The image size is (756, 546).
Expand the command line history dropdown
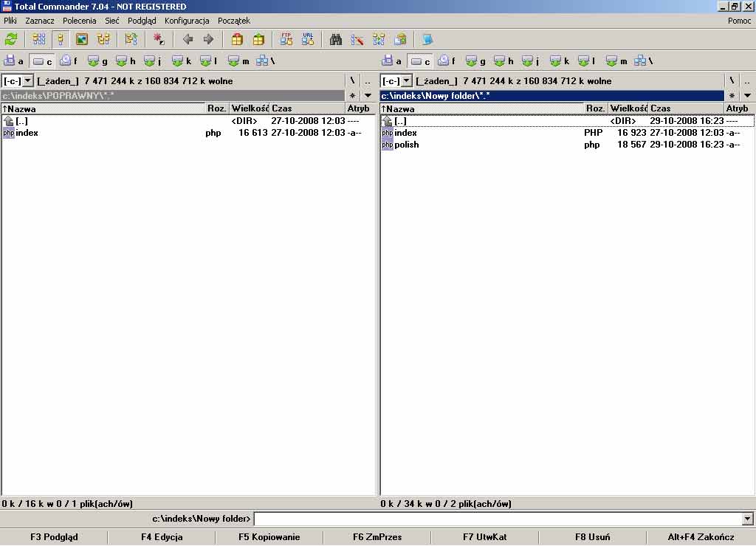pyautogui.click(x=748, y=519)
